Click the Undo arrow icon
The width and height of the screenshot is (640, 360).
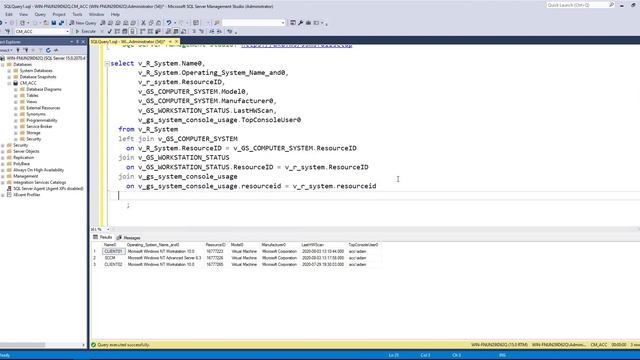pos(169,23)
